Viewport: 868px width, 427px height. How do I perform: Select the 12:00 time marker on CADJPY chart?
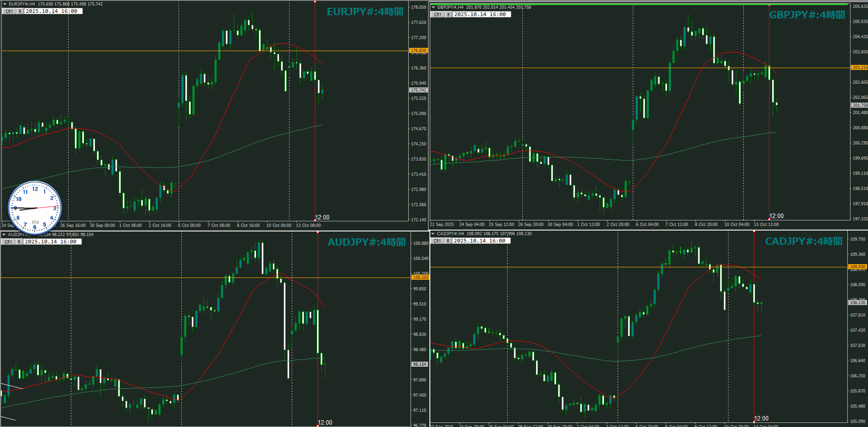761,418
